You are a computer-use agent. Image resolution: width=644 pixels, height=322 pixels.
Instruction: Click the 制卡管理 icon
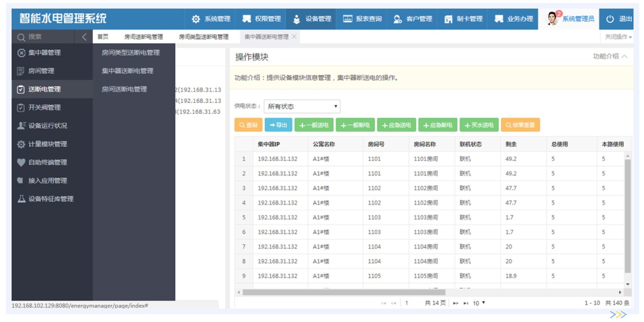pos(448,19)
